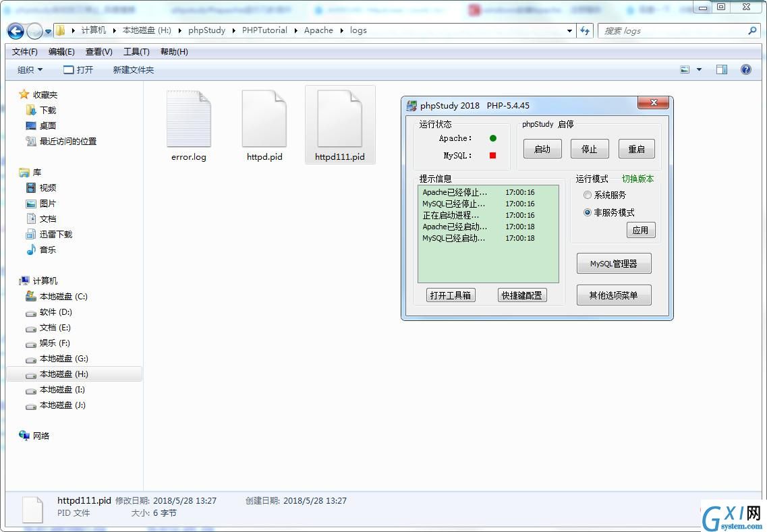This screenshot has width=767, height=532.
Task: Click phpStudy 启动 button
Action: point(542,149)
